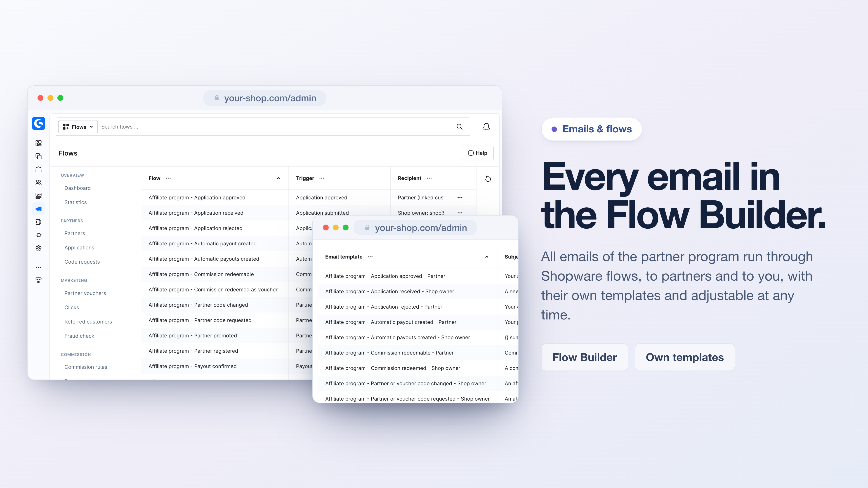Open Email template column options menu
868x488 pixels.
pos(370,257)
